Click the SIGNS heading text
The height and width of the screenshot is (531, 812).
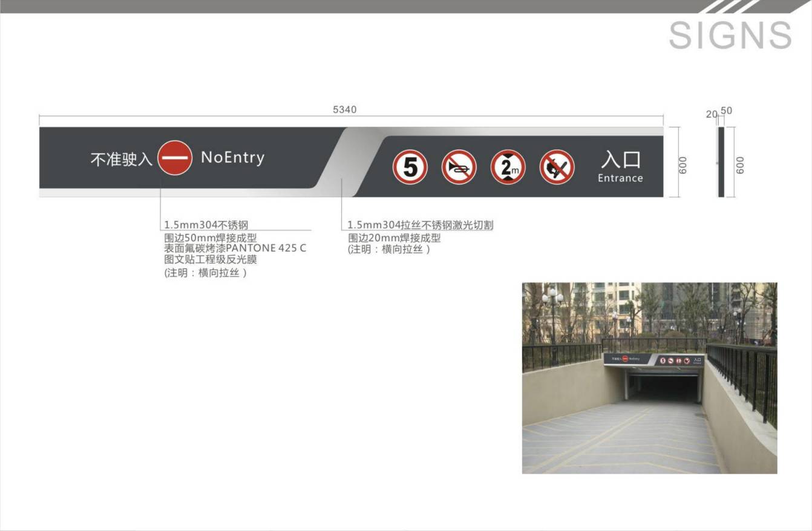730,36
